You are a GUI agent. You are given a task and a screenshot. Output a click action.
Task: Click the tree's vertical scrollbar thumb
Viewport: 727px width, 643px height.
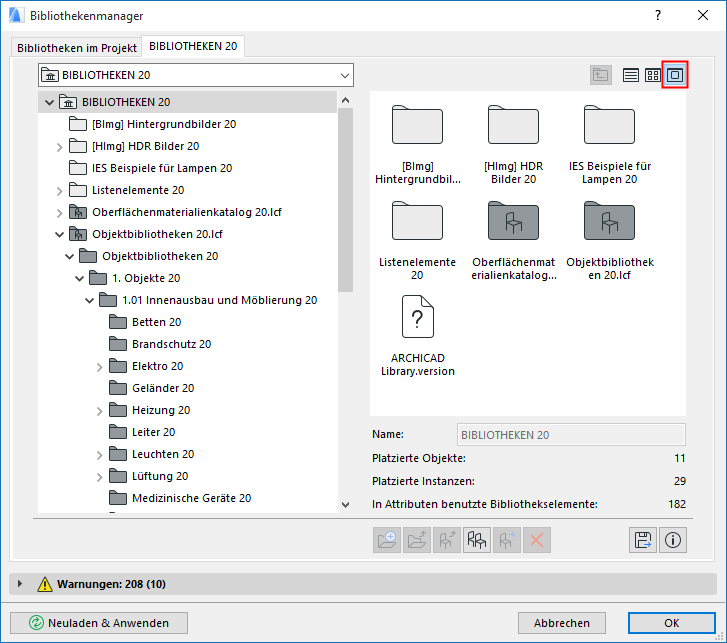(345, 200)
